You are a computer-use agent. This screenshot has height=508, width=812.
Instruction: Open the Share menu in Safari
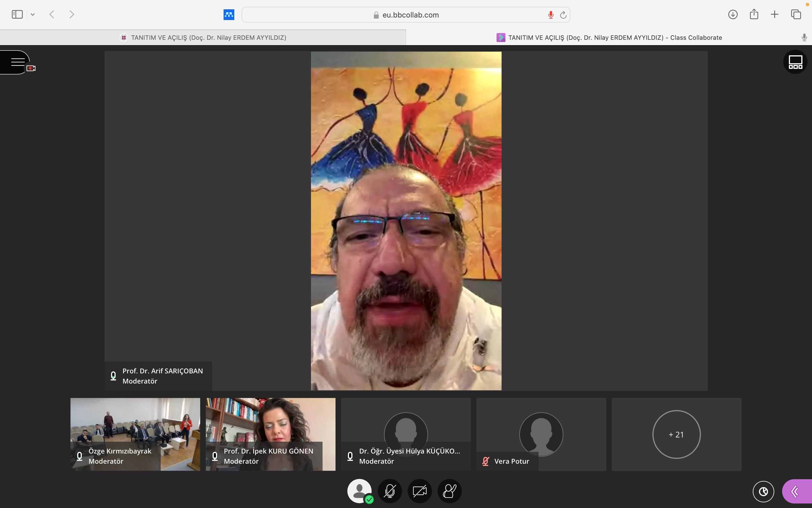(x=754, y=14)
